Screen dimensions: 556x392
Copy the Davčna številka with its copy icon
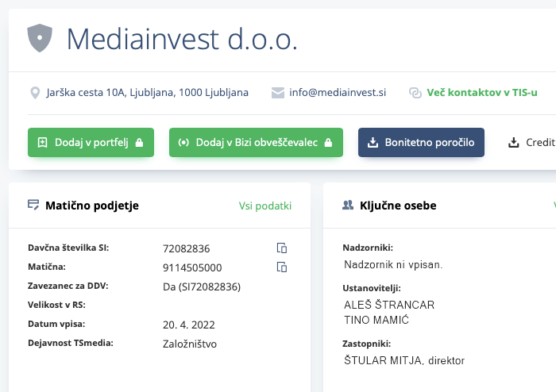282,248
